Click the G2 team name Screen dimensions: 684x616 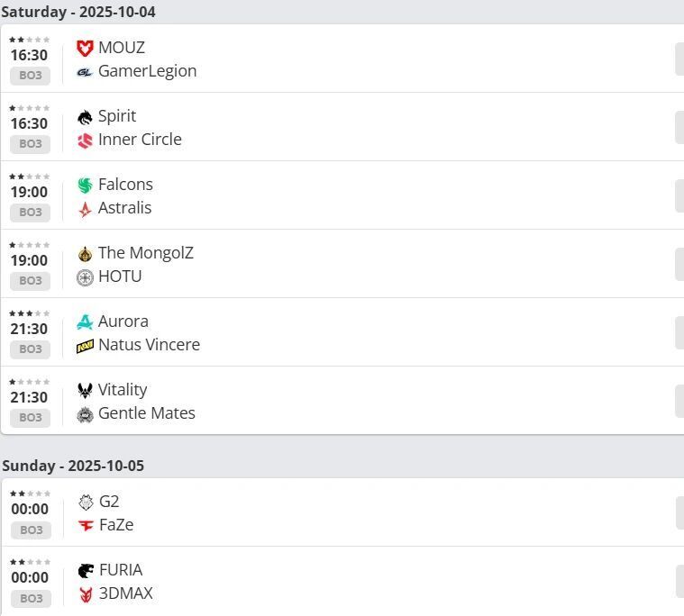(x=109, y=502)
